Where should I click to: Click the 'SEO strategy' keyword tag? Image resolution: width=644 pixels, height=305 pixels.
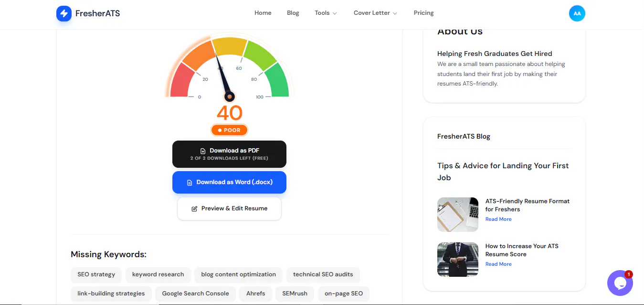96,274
